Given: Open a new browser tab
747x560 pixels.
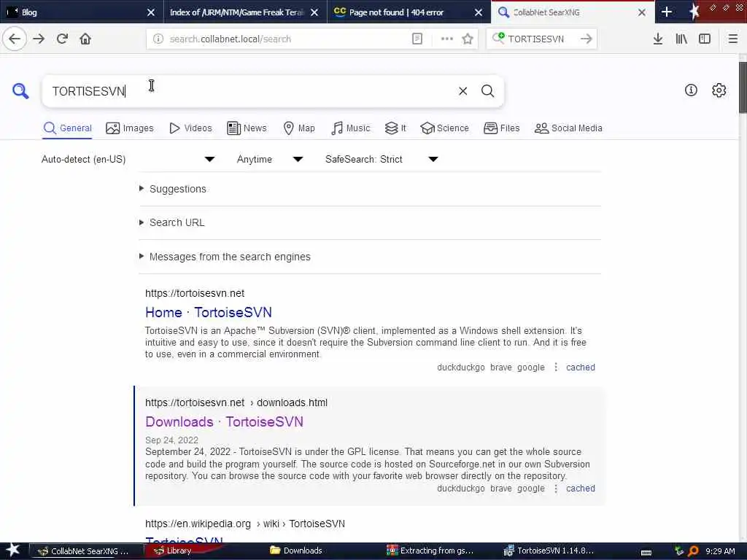Looking at the screenshot, I should (667, 12).
